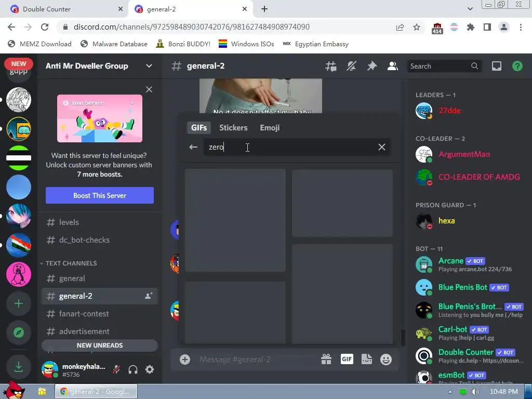
Task: Click the search magnifier in header
Action: 474,66
